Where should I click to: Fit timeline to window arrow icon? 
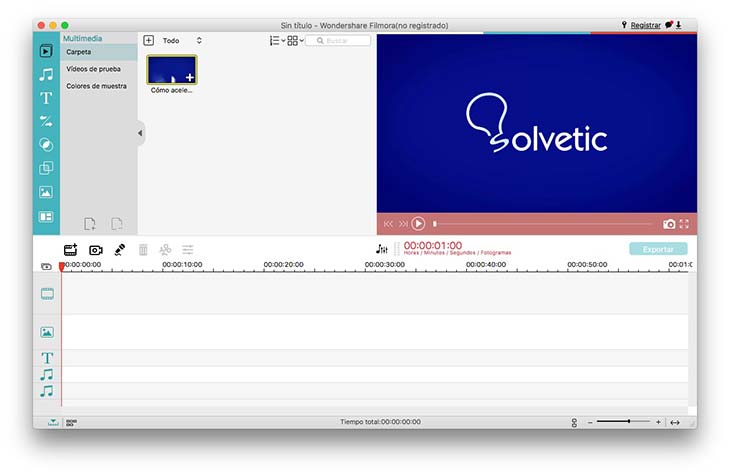pyautogui.click(x=675, y=422)
